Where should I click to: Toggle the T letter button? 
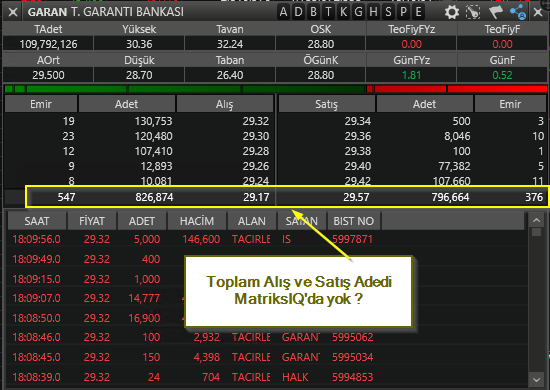tap(329, 12)
